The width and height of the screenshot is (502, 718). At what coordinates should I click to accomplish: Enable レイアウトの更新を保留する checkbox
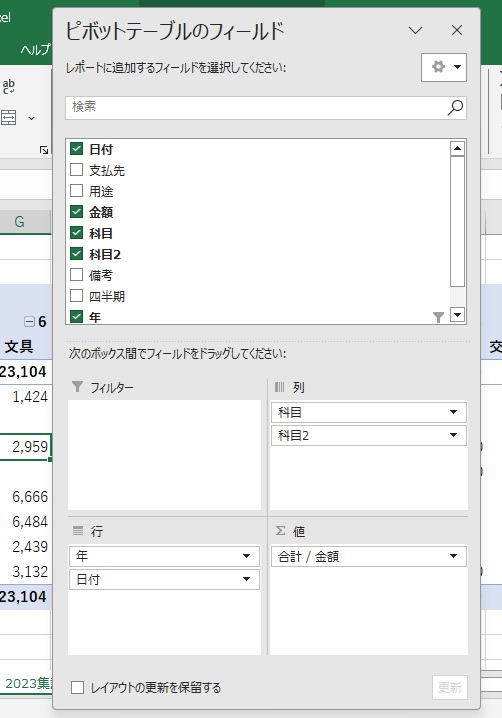pos(77,687)
